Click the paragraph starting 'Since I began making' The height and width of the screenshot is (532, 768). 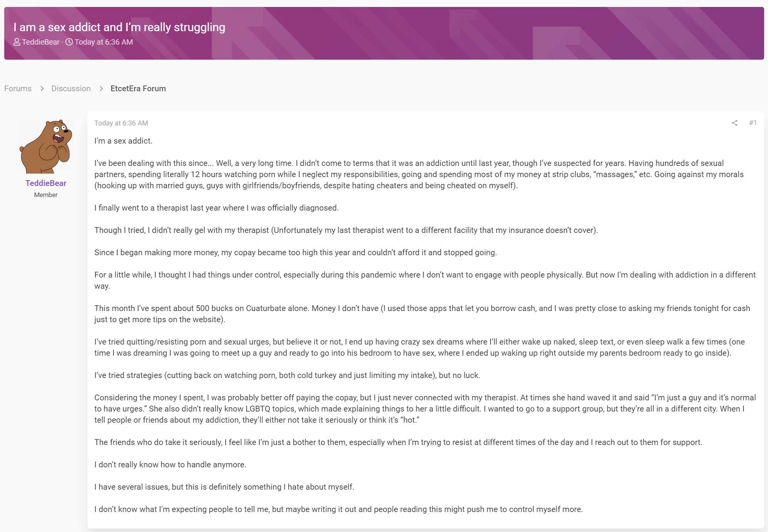[295, 253]
